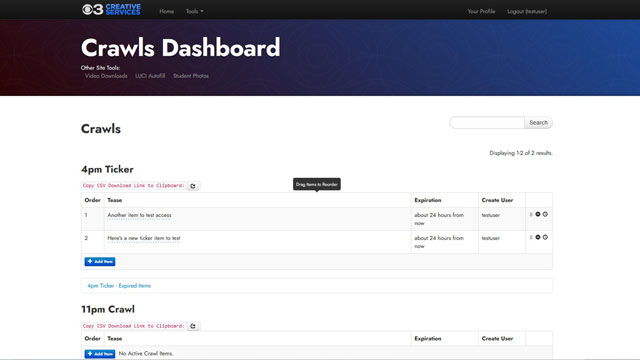Open Your Profile page
This screenshot has width=640, height=360.
[481, 11]
